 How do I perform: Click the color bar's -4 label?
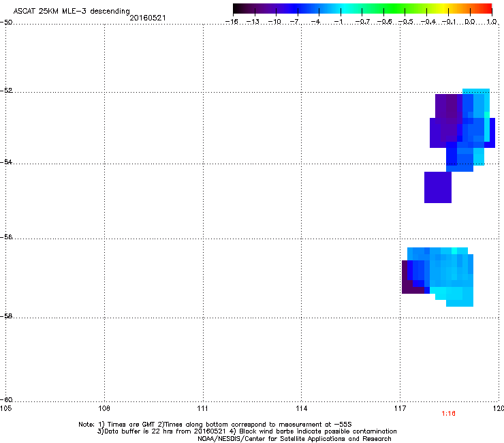[315, 22]
